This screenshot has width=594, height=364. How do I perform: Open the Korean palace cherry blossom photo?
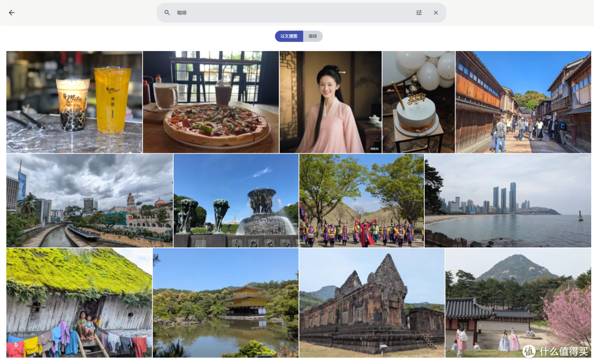(x=518, y=302)
